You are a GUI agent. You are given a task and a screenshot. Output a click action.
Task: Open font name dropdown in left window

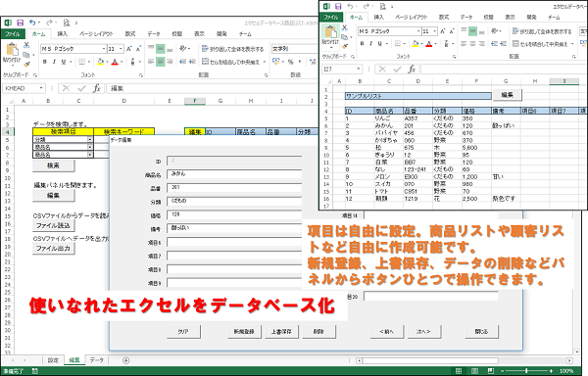(104, 49)
